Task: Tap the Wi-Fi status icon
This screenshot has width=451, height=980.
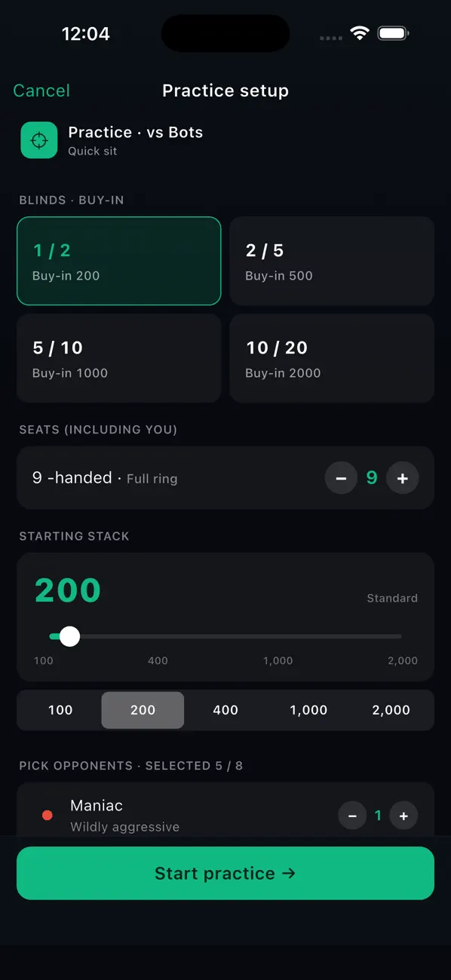Action: coord(360,34)
